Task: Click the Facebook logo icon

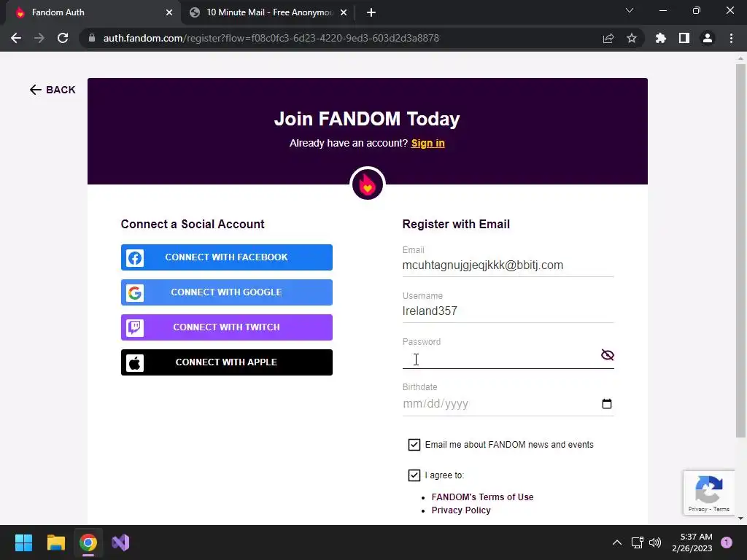Action: click(x=135, y=257)
